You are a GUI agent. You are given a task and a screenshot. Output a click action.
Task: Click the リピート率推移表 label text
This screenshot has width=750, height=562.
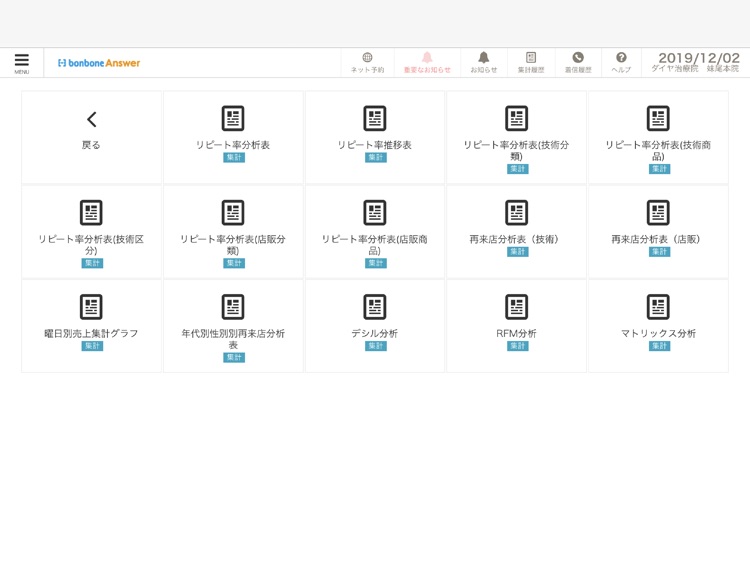[375, 145]
